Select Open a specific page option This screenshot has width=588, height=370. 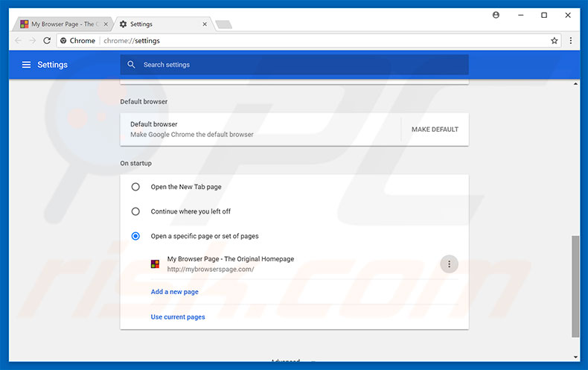pos(135,236)
